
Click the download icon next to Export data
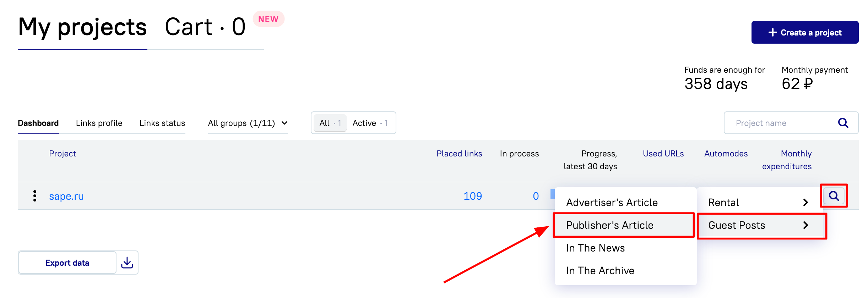click(127, 263)
